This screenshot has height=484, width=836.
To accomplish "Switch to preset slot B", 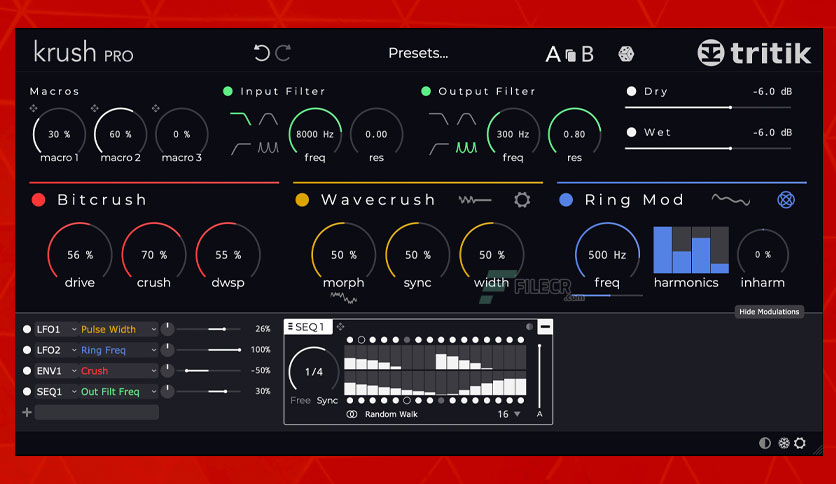I will (x=587, y=54).
